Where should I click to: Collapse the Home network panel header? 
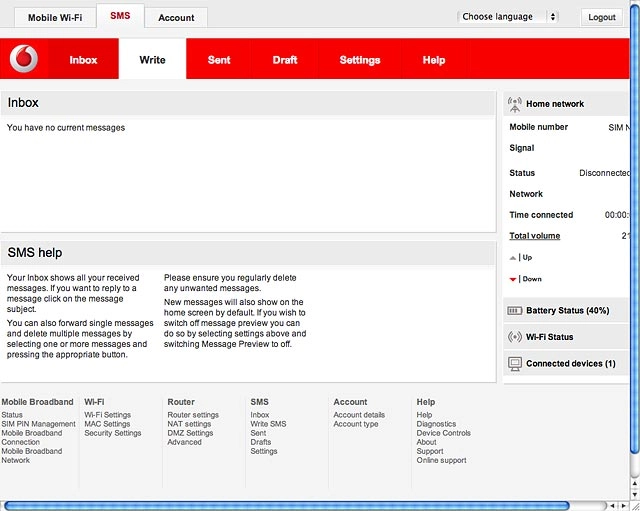[x=565, y=104]
